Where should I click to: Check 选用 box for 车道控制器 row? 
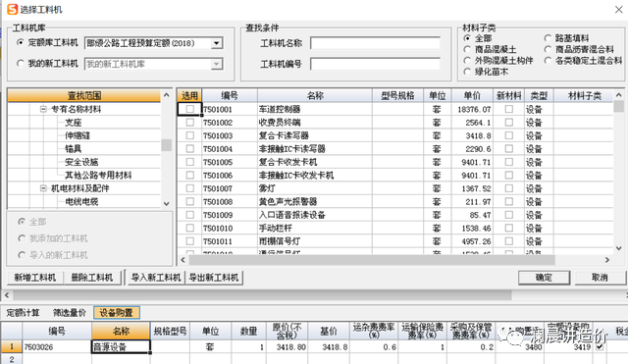189,109
